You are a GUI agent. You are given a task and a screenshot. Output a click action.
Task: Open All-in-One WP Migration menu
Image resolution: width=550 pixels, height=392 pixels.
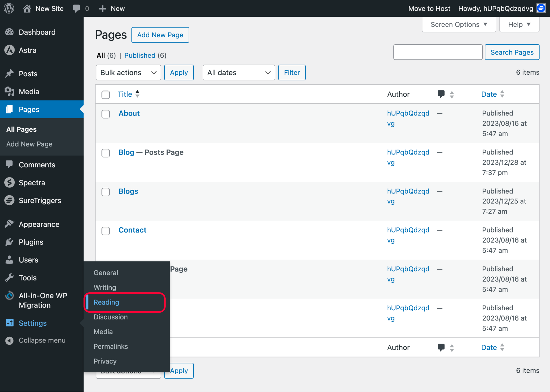pyautogui.click(x=43, y=300)
